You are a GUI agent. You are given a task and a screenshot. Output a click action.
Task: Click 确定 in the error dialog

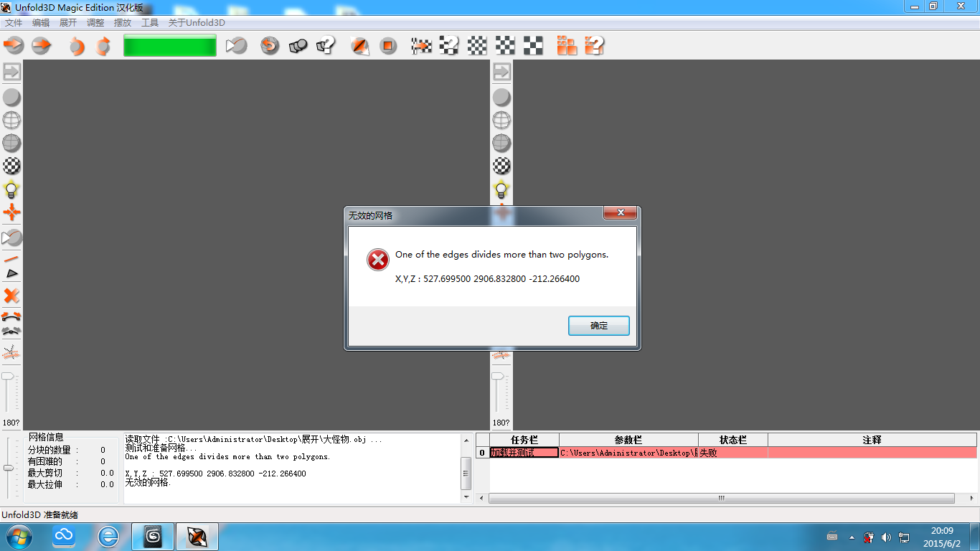coord(599,326)
